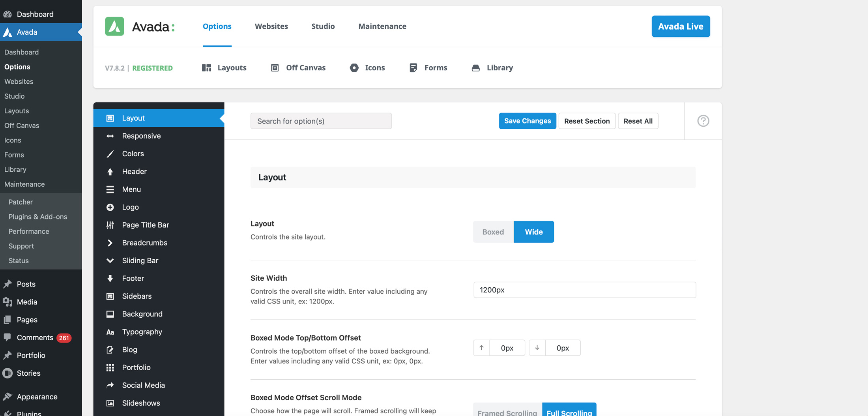Click the Typography Aa icon
The width and height of the screenshot is (868, 416).
(110, 332)
